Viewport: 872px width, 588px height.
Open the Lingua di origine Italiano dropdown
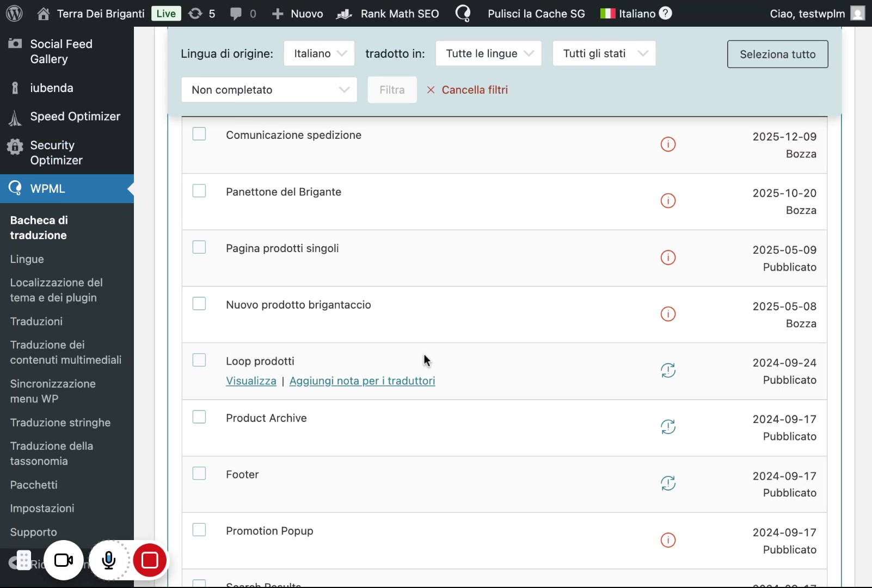click(319, 53)
